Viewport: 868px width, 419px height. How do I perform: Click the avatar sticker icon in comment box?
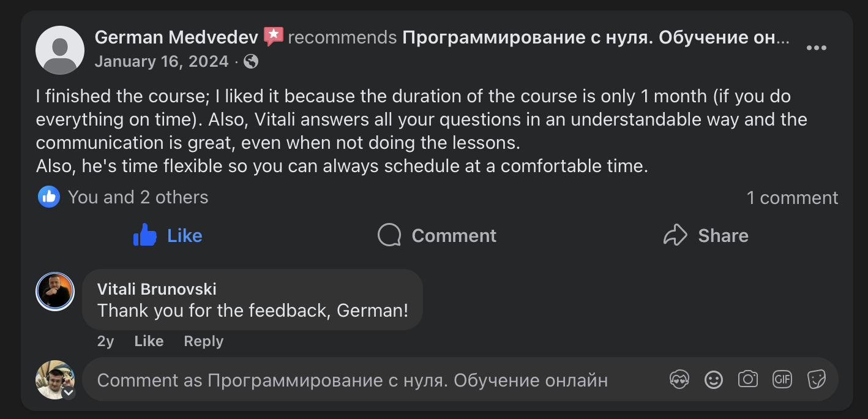(679, 380)
